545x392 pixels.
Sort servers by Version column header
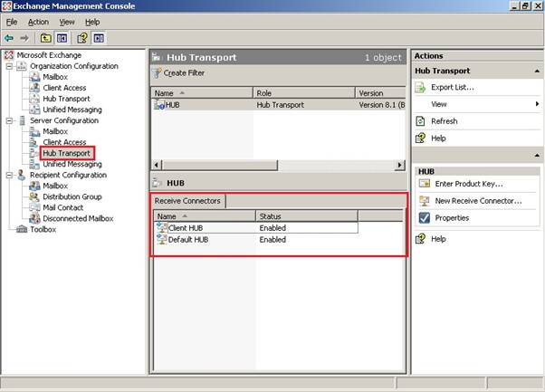pos(380,93)
